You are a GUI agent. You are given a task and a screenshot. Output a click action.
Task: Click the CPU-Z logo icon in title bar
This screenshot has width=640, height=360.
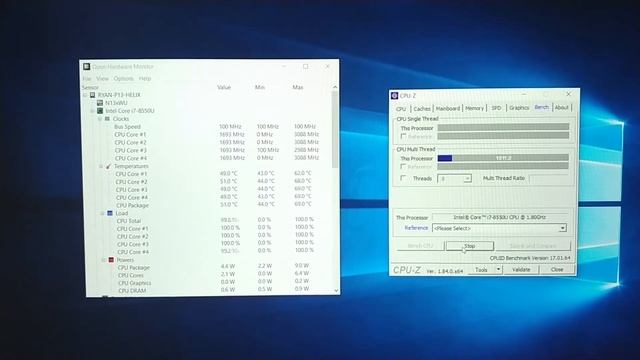tap(394, 96)
